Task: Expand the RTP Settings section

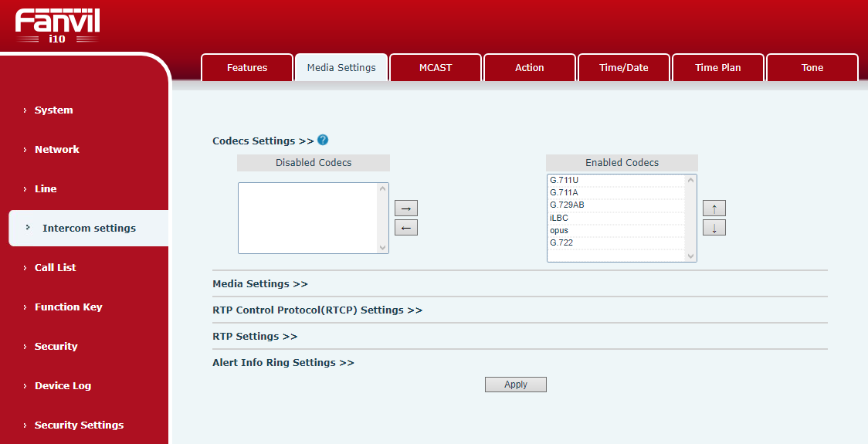Action: point(255,337)
